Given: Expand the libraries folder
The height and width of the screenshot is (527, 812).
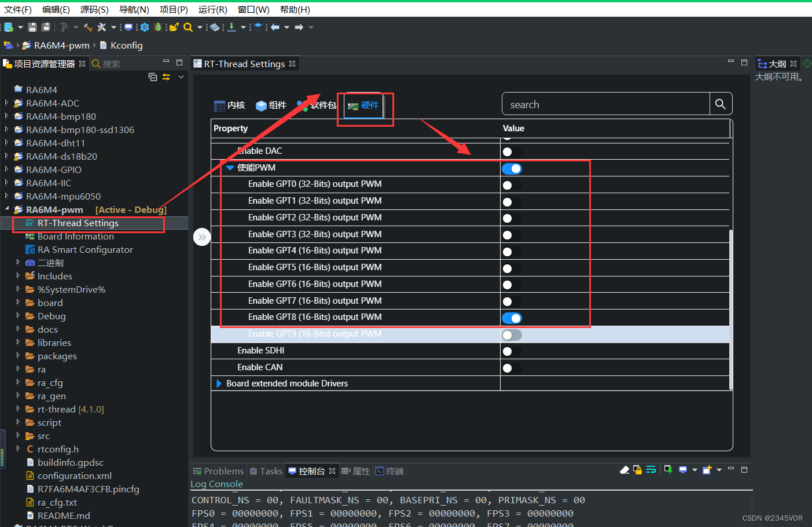Looking at the screenshot, I should [x=18, y=342].
